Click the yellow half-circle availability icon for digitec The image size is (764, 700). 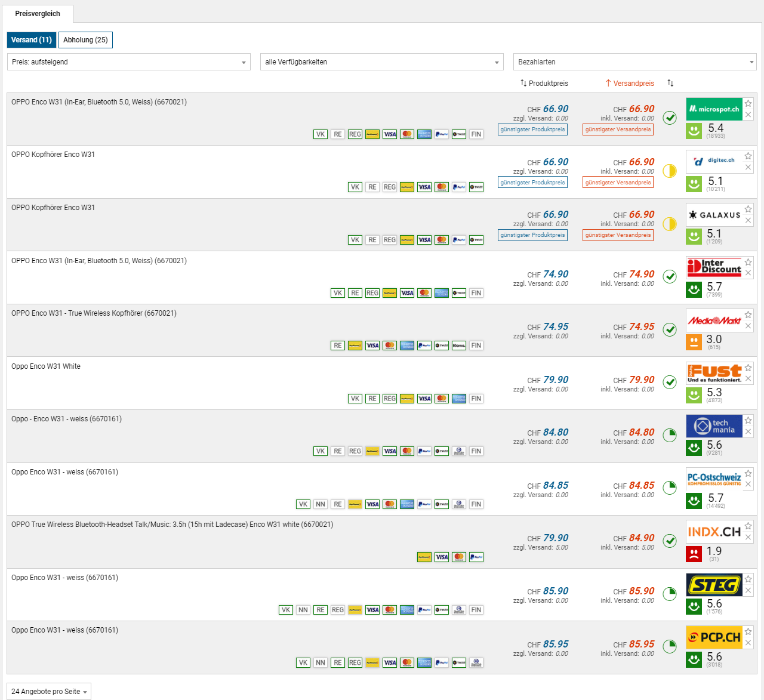[x=670, y=171]
